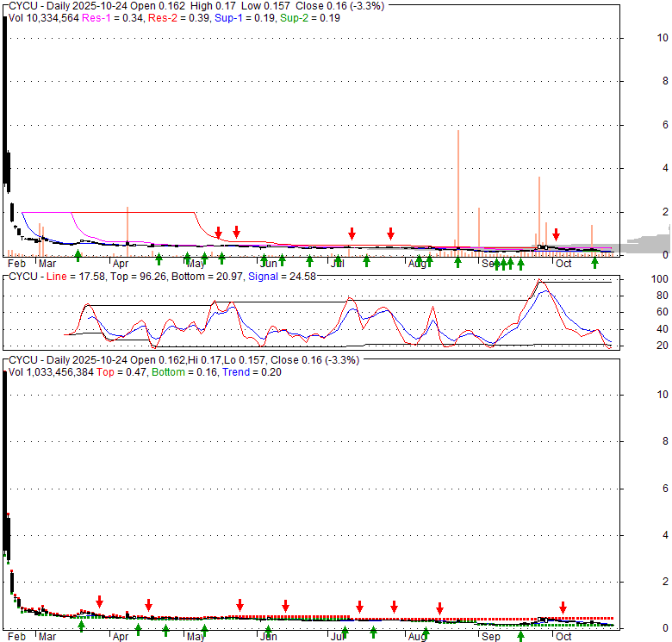
Task: Click the Apr label on the top chart axis
Action: click(x=121, y=264)
